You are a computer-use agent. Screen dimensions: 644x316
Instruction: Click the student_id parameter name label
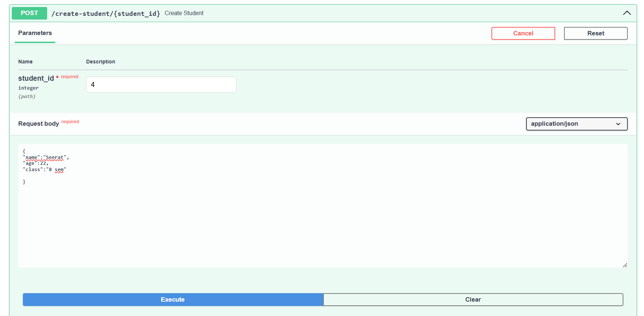click(x=36, y=79)
